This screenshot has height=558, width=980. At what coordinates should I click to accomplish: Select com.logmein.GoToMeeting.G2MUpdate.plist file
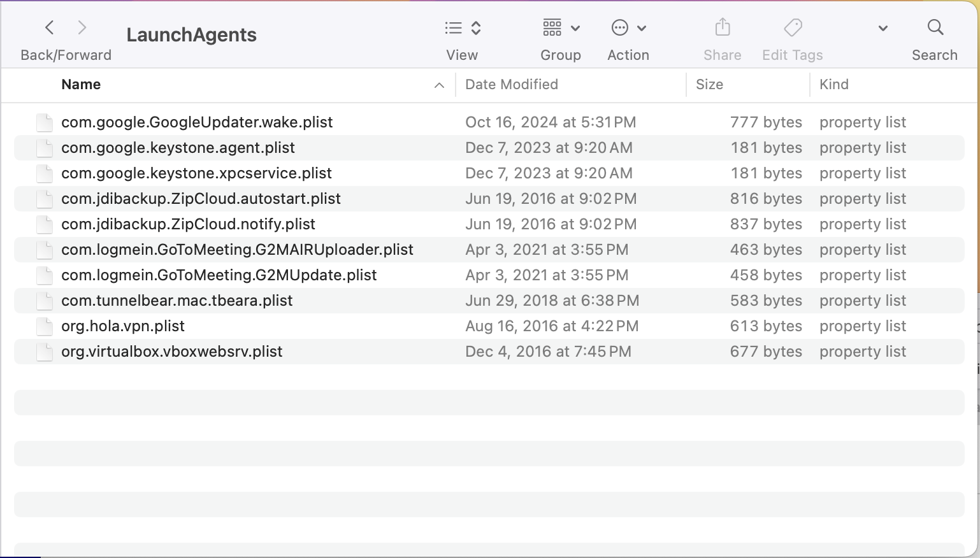219,275
